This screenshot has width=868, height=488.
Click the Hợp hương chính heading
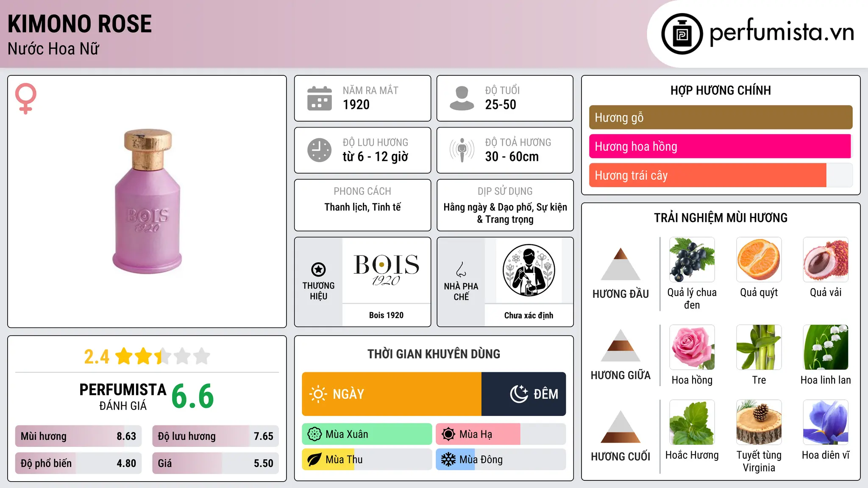pos(721,90)
